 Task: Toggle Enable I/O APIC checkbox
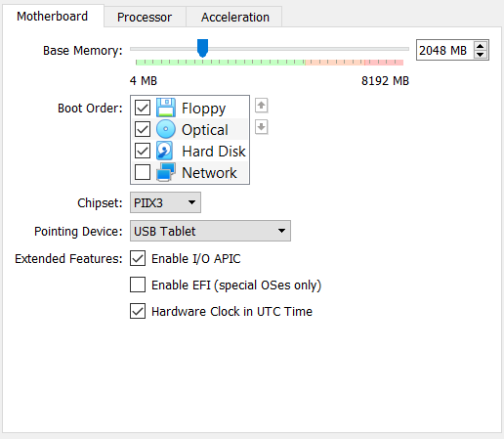(138, 258)
